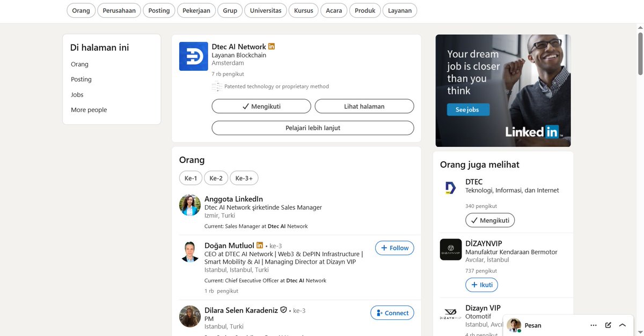Click "340 pengikut" under DTEC
The width and height of the screenshot is (644, 336).
click(x=481, y=206)
